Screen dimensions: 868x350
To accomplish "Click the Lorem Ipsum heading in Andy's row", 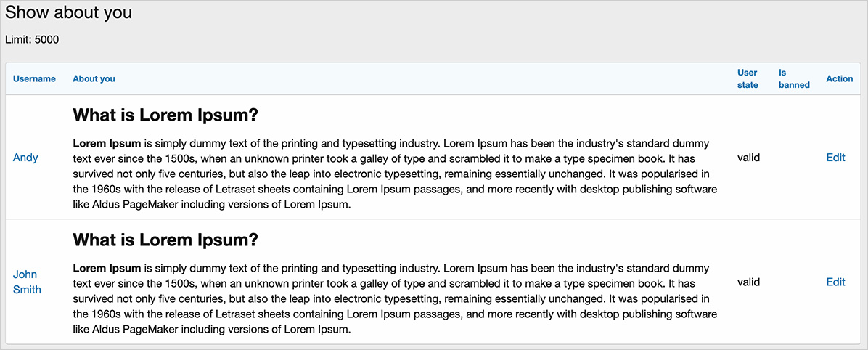I will click(x=165, y=115).
